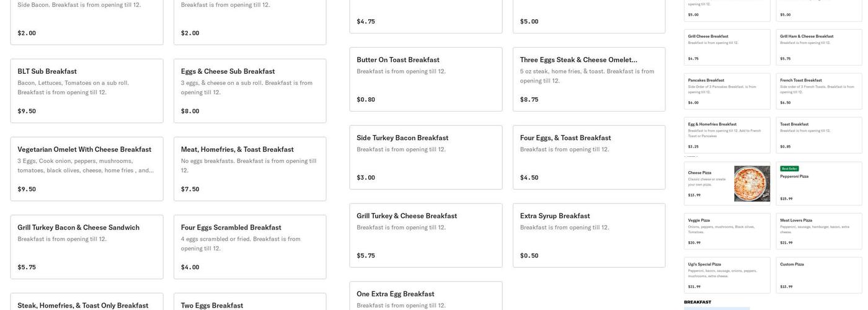This screenshot has height=310, width=868.
Task: Choose Vegetarian Omelet With Cheese Breakfast
Action: point(87,169)
